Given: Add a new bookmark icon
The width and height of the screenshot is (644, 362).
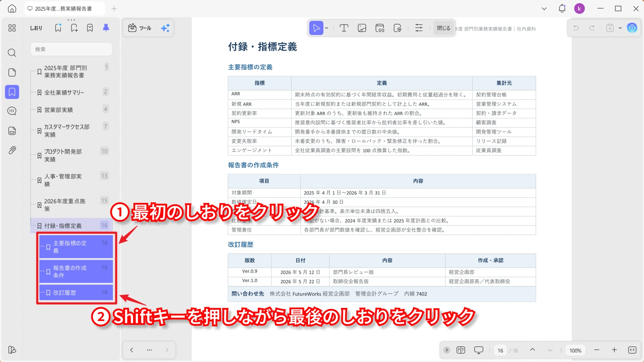Looking at the screenshot, I should click(x=74, y=28).
